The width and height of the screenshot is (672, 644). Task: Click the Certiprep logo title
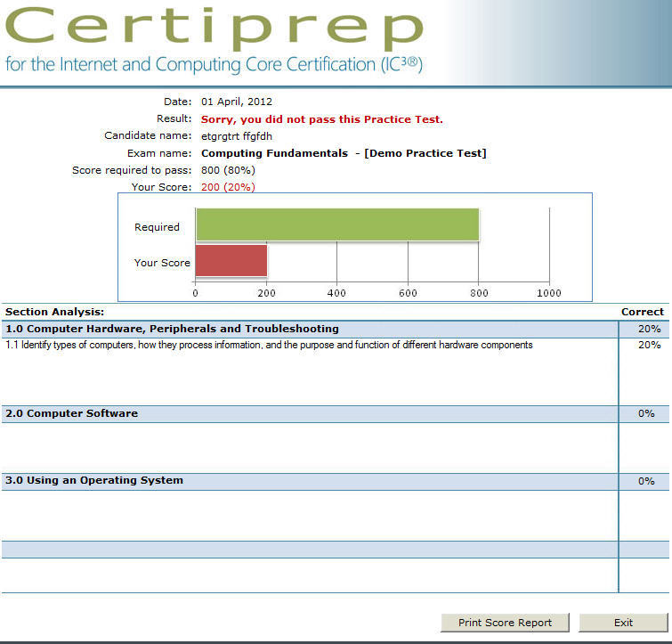(215, 28)
